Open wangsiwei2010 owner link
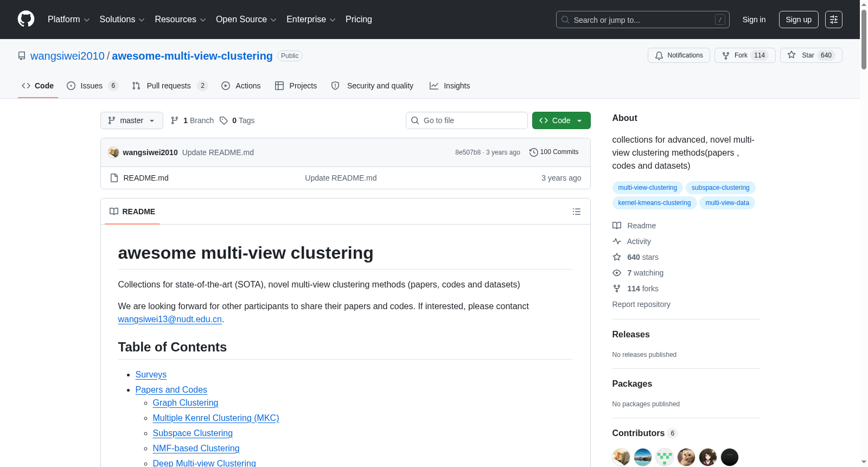Viewport: 868px width, 467px height. pos(67,56)
